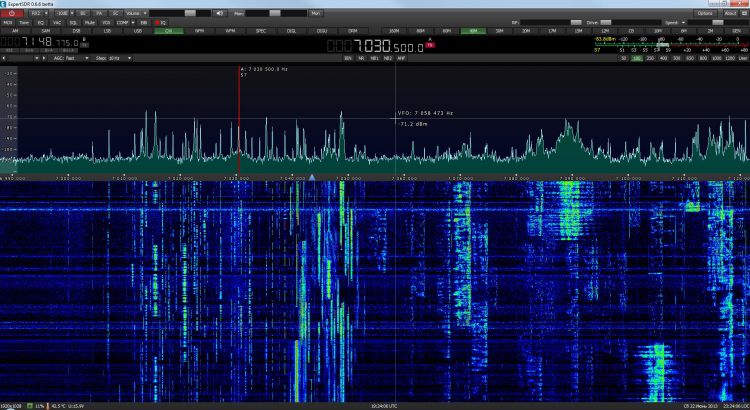Switch to the 6M band
750x410 pixels.
tap(684, 31)
